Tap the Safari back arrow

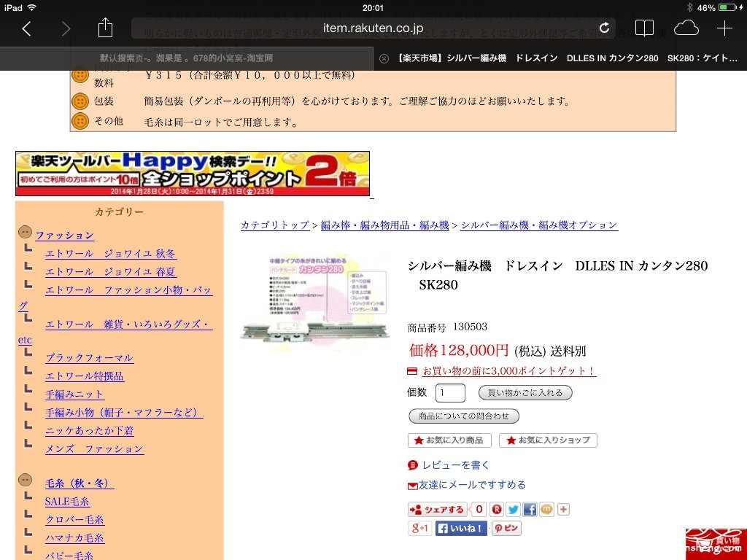[27, 29]
